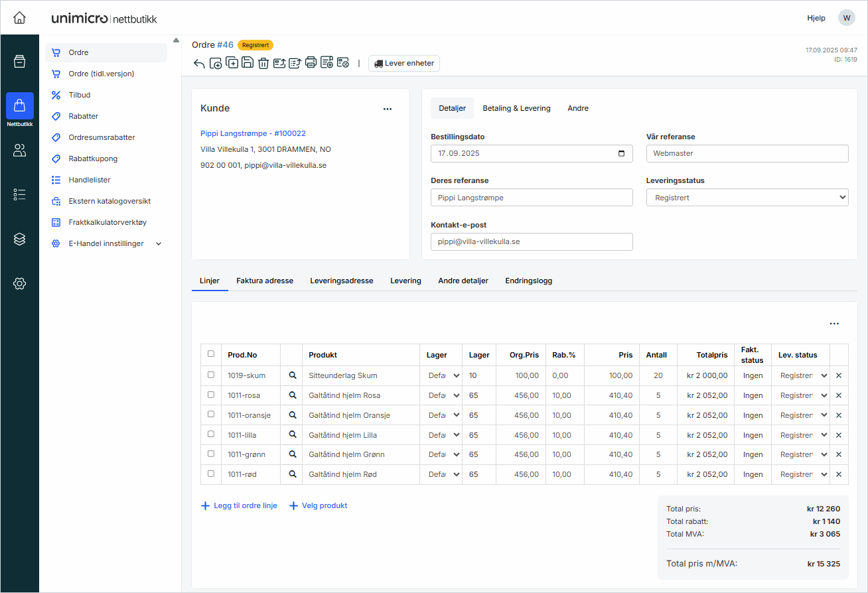
Task: Switch to the Betaling & Levering tab
Action: pyautogui.click(x=516, y=108)
